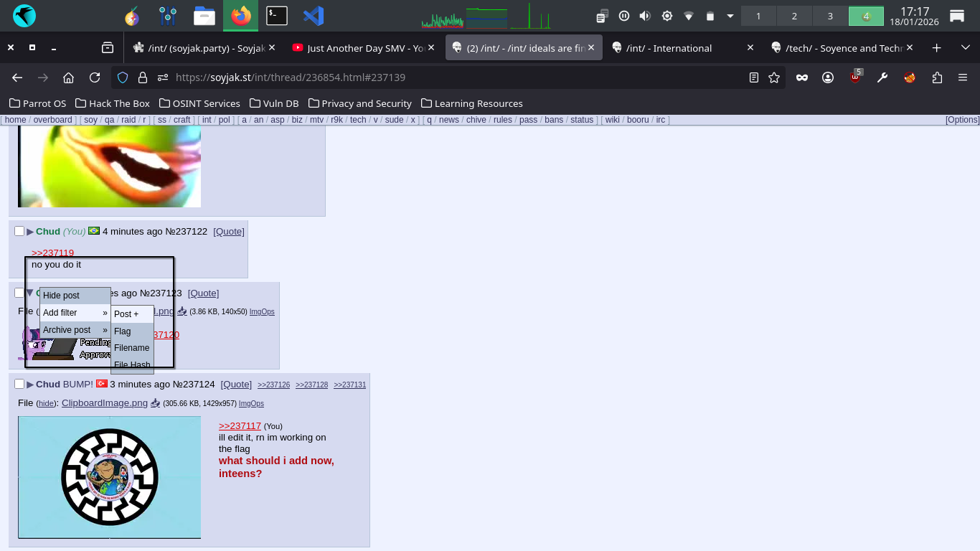Image resolution: width=980 pixels, height=551 pixels.
Task: Check the box for post №237124
Action: point(19,385)
